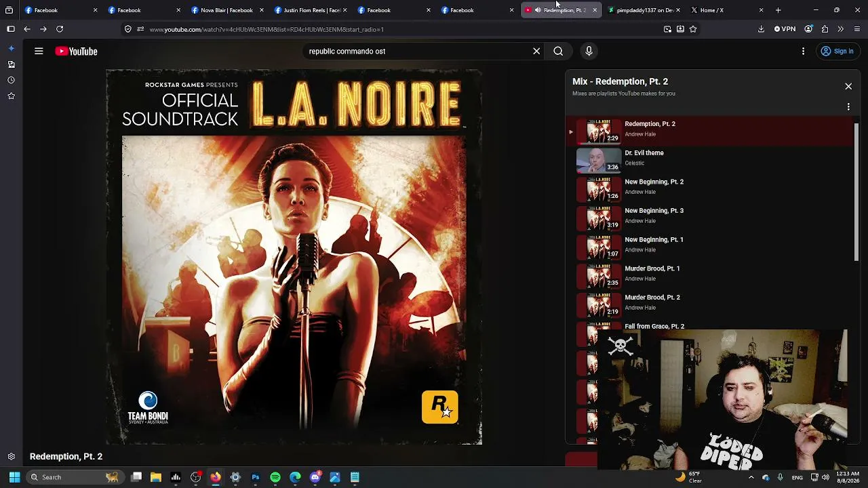
Task: Toggle the browser VPN
Action: click(x=785, y=29)
